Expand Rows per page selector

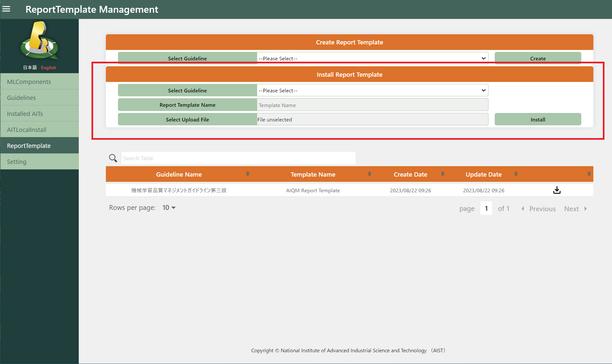tap(169, 208)
